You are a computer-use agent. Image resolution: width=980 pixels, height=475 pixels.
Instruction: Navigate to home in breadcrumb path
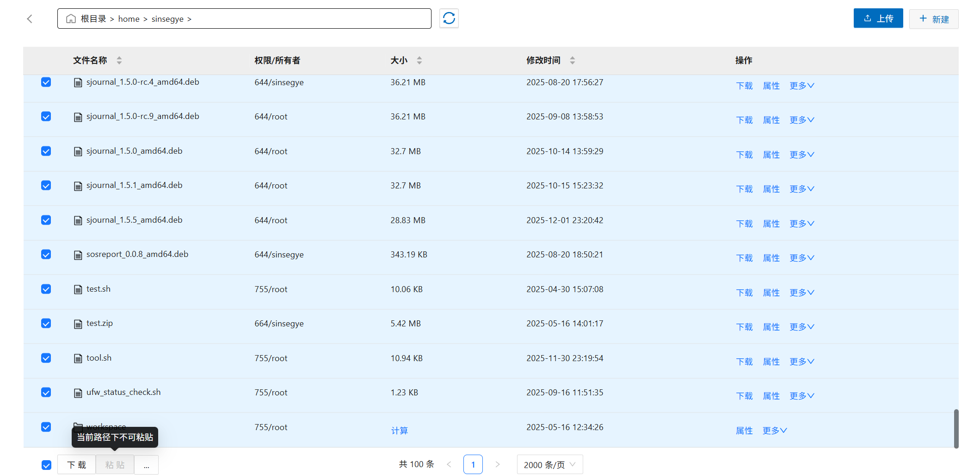(x=129, y=19)
